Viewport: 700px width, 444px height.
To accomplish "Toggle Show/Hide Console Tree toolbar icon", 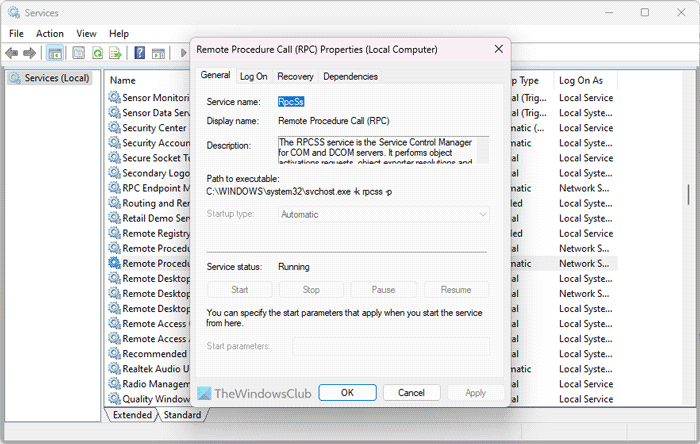I will 55,53.
